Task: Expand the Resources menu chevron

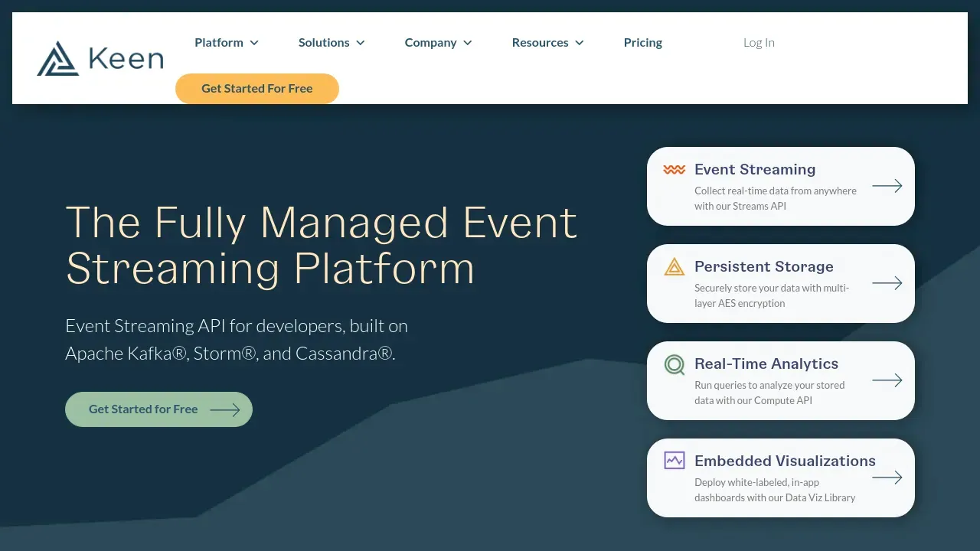Action: pos(580,43)
